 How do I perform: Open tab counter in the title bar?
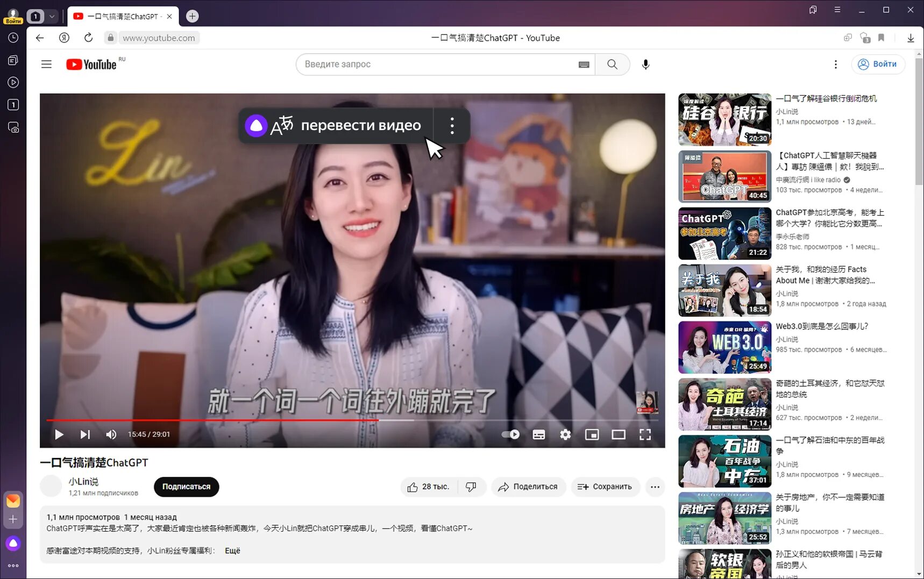[x=35, y=16]
